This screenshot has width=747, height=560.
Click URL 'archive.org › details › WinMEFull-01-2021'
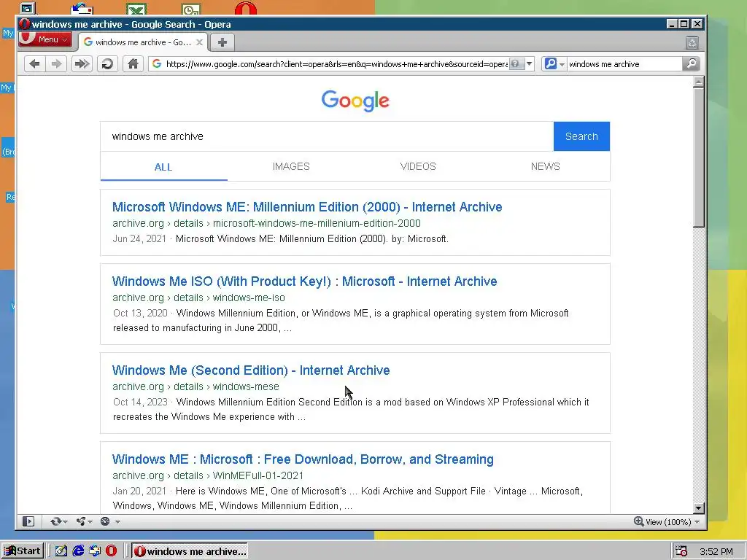208,475
